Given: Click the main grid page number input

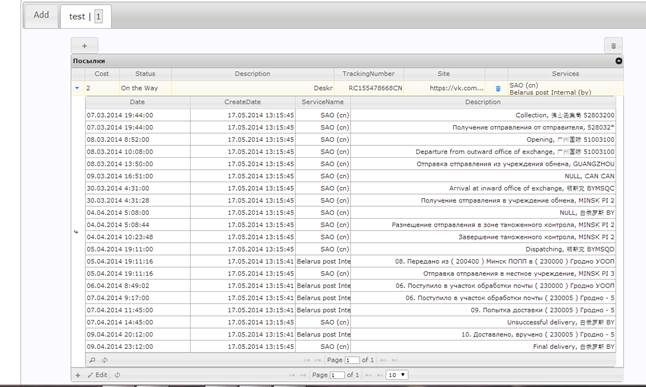Looking at the screenshot, I should tap(337, 375).
